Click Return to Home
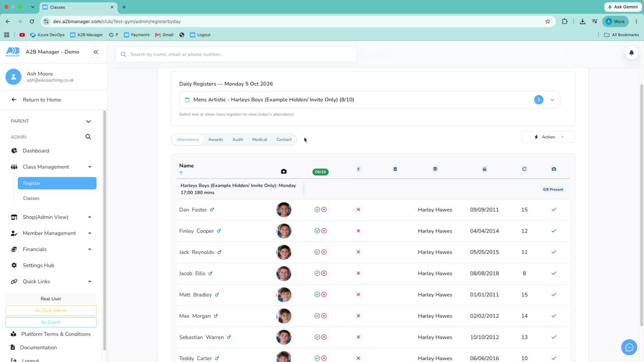Screen dimensions: 644x362 42,100
